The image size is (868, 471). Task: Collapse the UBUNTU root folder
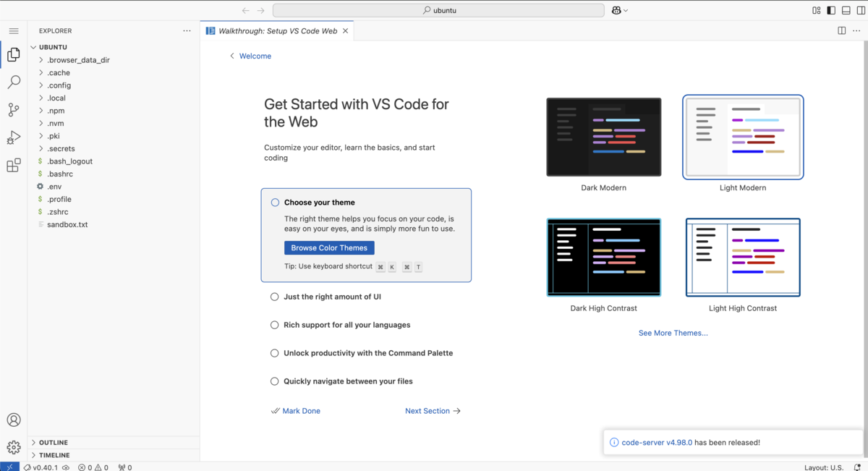pos(33,47)
